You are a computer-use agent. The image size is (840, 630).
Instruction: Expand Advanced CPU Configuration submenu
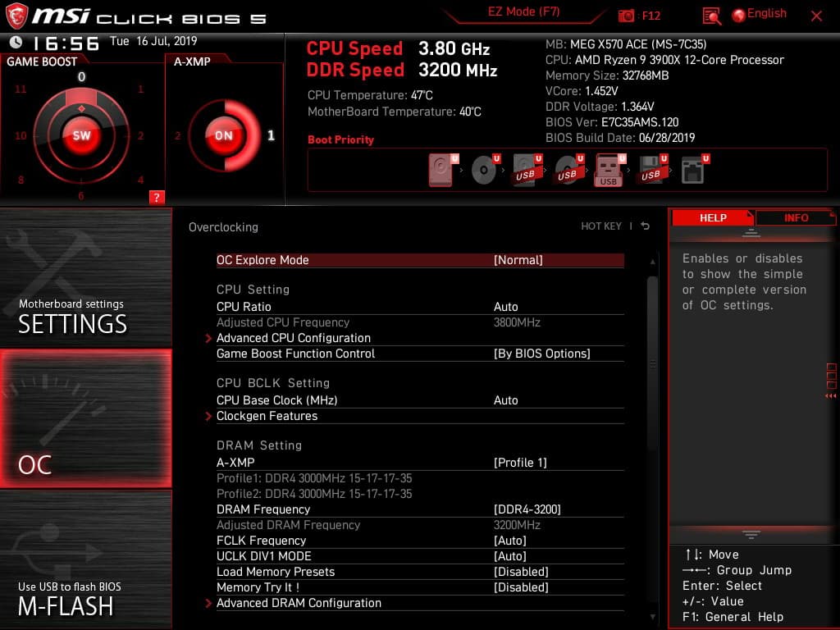click(x=294, y=338)
